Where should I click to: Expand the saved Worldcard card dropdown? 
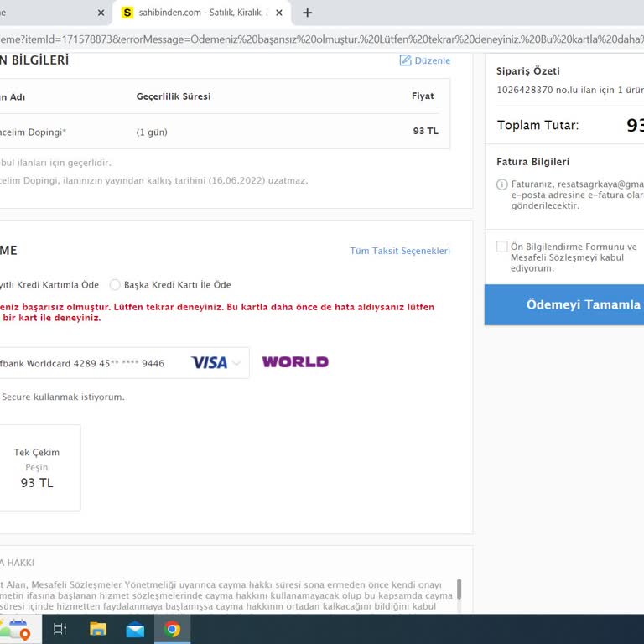[237, 362]
